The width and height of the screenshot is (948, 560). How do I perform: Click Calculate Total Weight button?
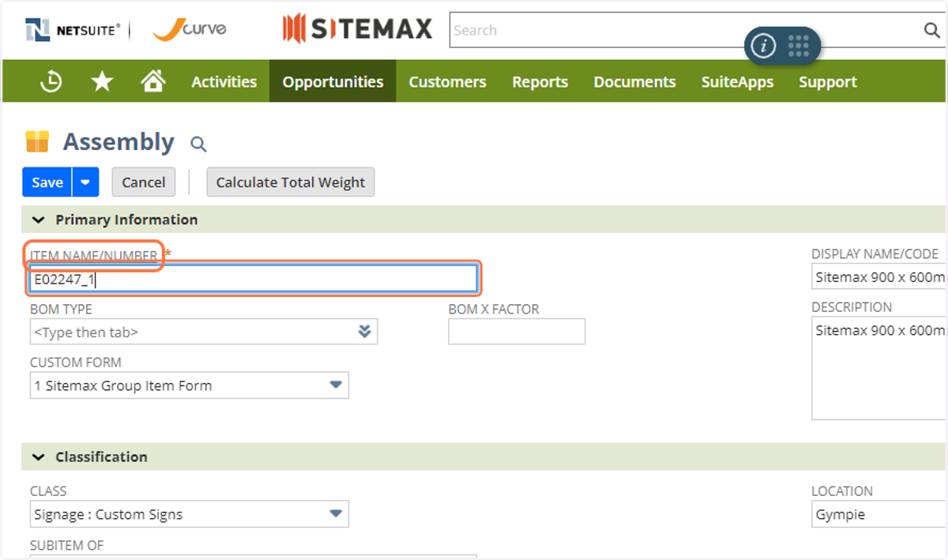291,182
